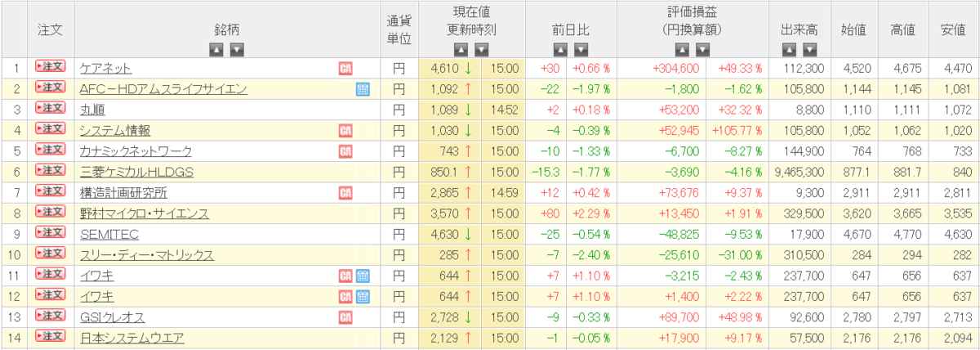Screen dimensions: 980x350
Task: Click the 注文 button for ケアネット
Action: pyautogui.click(x=50, y=67)
